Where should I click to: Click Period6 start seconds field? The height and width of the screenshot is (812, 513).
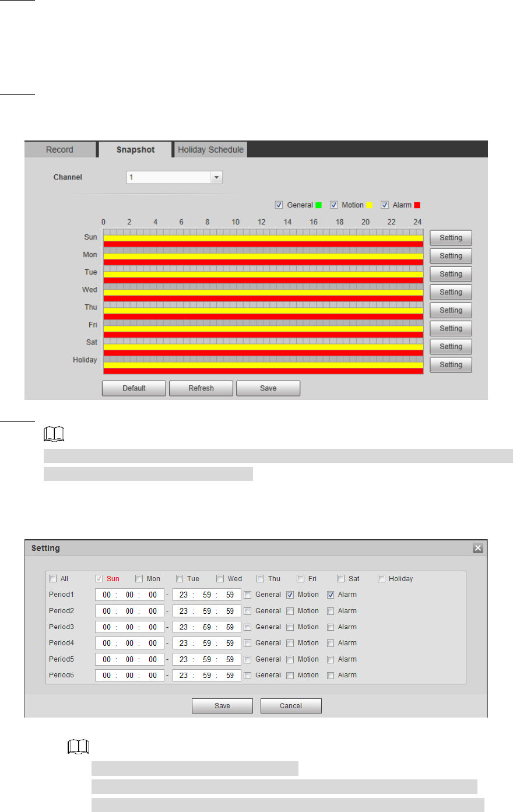[x=153, y=676]
